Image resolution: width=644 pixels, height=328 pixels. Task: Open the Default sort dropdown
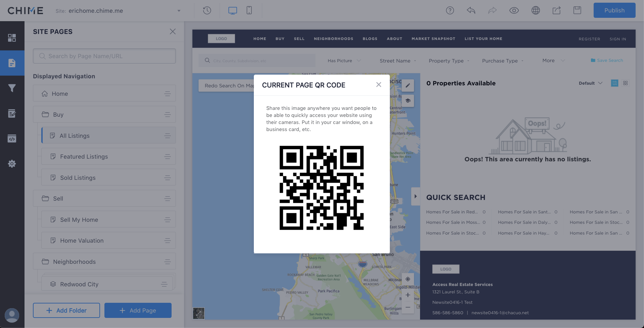[x=591, y=83]
